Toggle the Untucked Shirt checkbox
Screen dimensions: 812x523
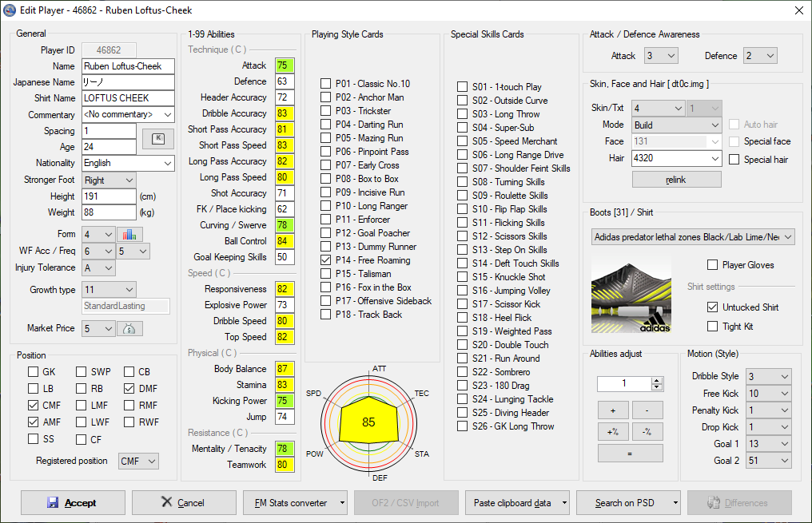(713, 307)
